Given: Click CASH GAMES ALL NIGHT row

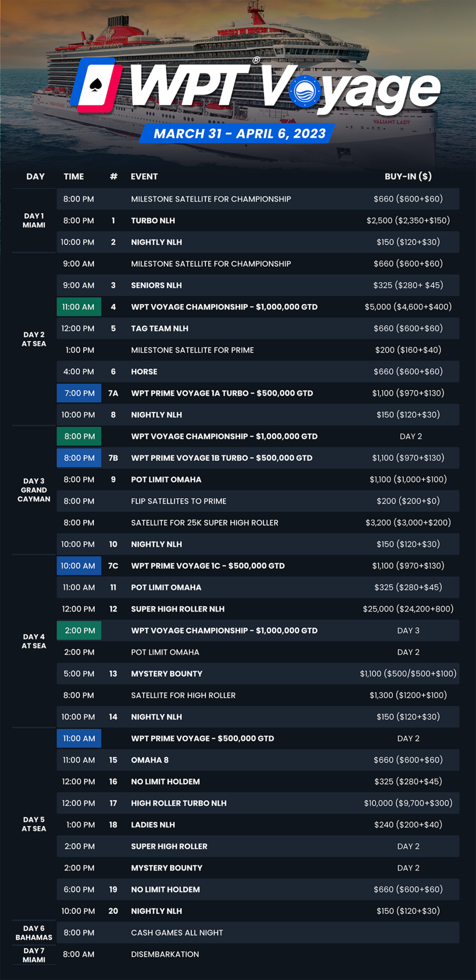Looking at the screenshot, I should [x=258, y=933].
